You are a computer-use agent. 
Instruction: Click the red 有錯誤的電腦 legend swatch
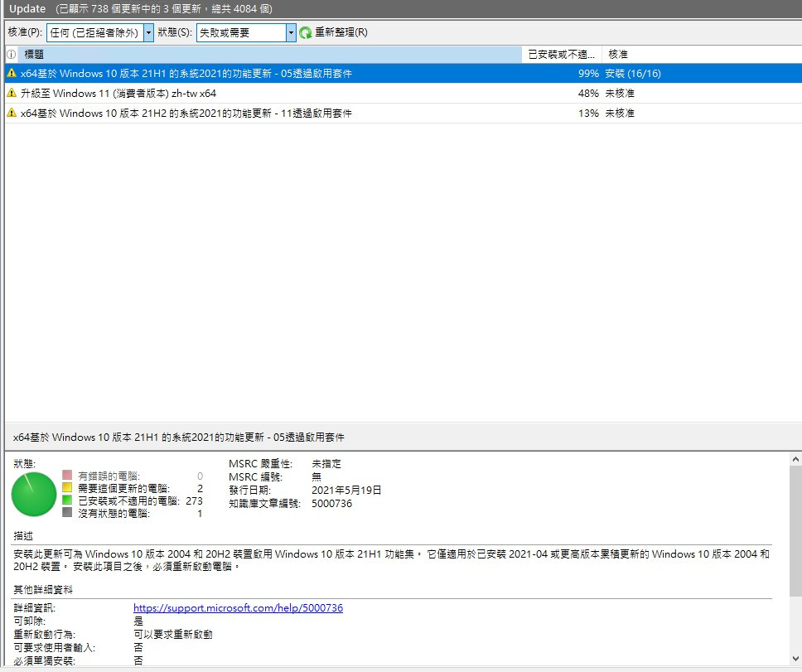click(67, 475)
